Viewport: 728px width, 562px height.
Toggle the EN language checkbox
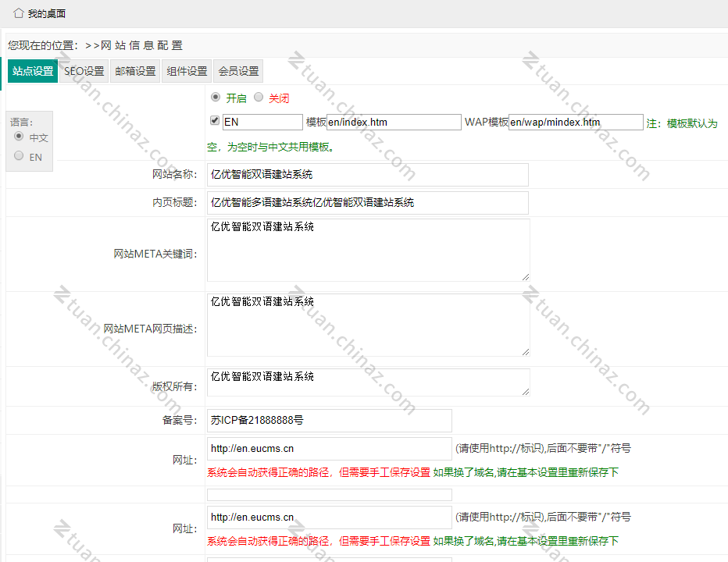[x=215, y=120]
